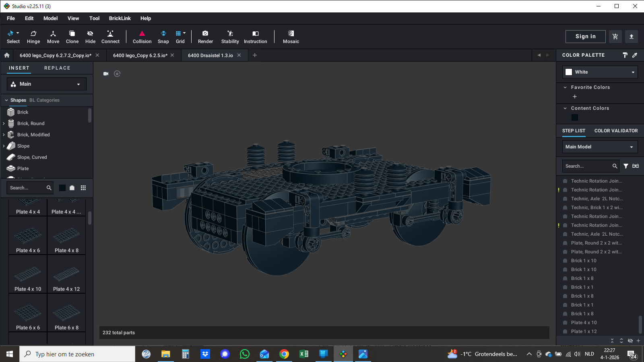
Task: Select the paint roller icon in Color Palette
Action: point(625,55)
